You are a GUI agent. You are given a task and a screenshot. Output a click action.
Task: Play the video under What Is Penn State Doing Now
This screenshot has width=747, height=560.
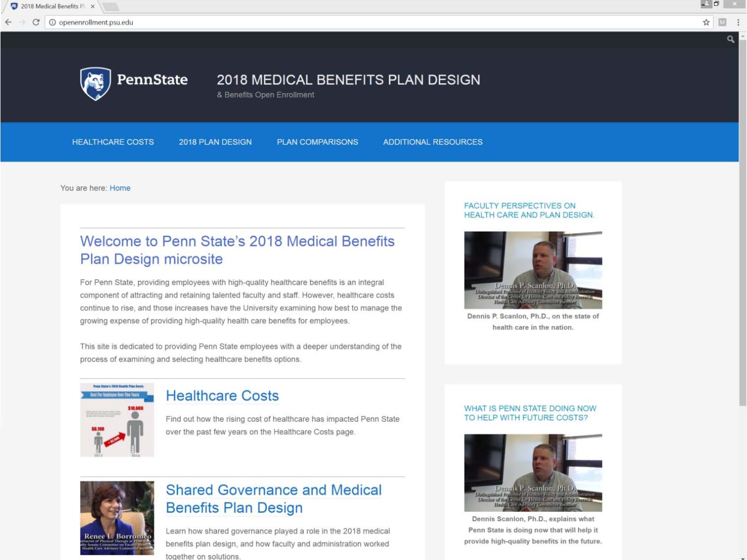[x=533, y=472]
